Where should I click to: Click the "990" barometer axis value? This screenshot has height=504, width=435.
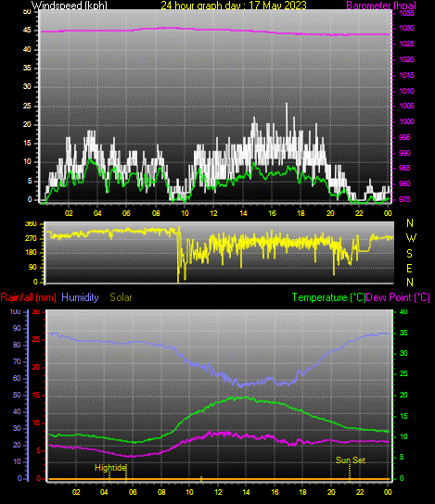coord(404,153)
